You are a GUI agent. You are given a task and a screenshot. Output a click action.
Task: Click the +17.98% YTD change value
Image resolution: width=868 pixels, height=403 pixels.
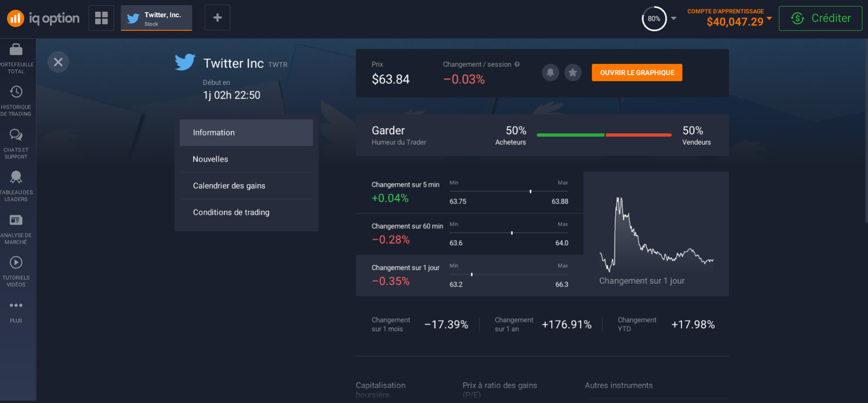coord(693,325)
